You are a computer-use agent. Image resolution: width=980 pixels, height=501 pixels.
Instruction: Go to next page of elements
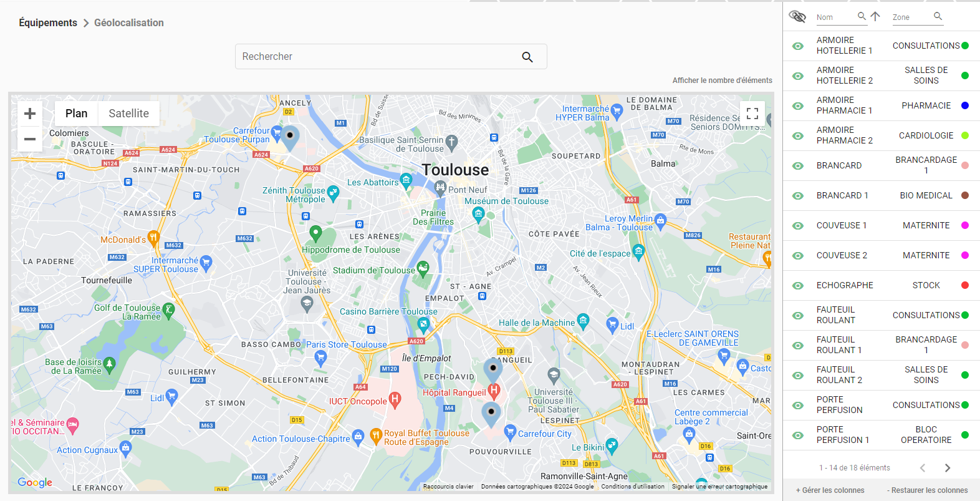pos(948,468)
